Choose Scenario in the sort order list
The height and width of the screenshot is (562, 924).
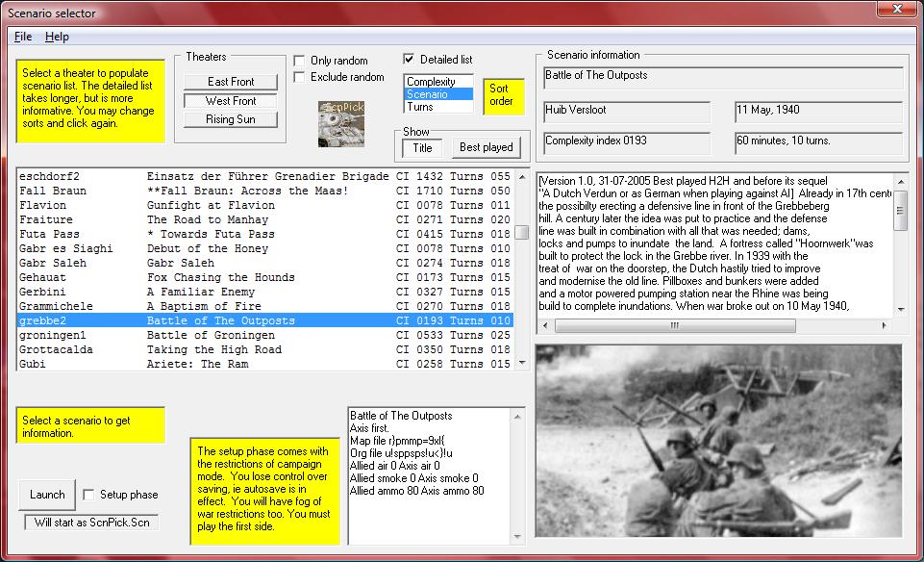click(x=438, y=94)
